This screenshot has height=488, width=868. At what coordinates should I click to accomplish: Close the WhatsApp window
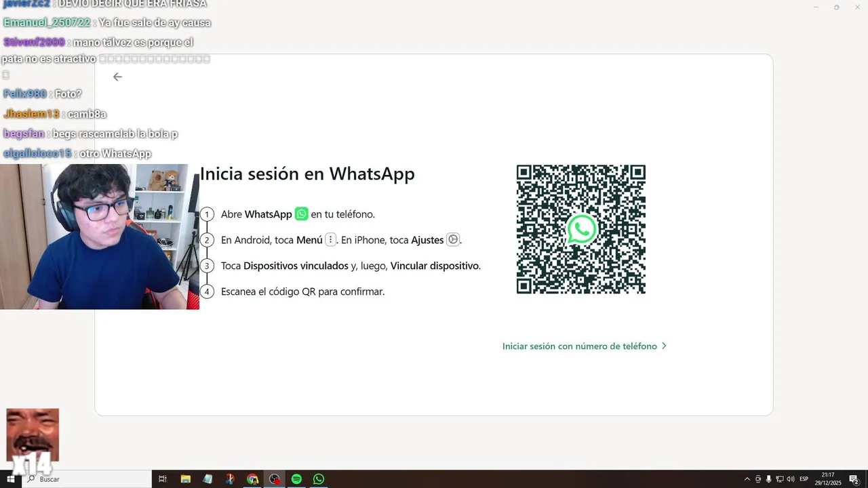pyautogui.click(x=856, y=7)
